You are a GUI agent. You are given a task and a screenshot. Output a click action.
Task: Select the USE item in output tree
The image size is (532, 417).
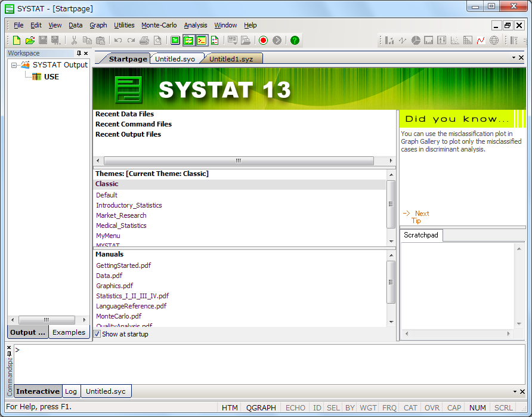click(51, 77)
